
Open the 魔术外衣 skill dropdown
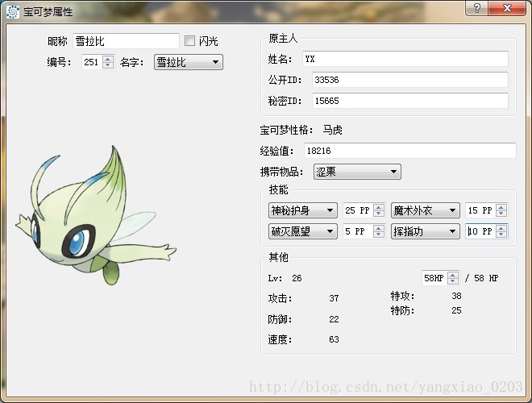tap(425, 210)
